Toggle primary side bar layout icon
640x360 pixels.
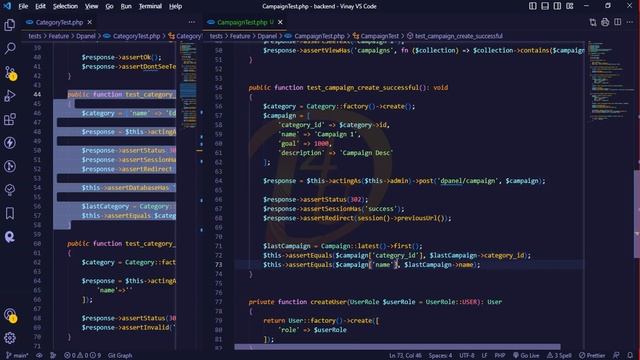coord(533,6)
